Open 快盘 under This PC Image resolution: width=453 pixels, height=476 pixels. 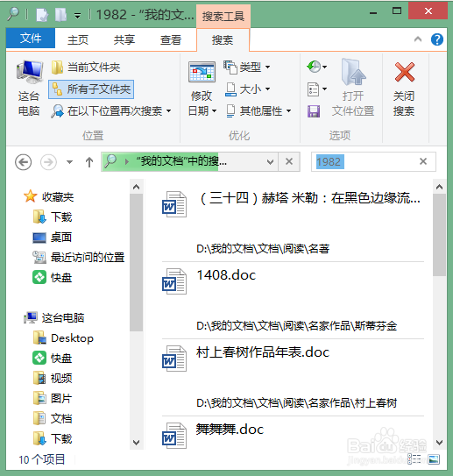[x=53, y=359]
